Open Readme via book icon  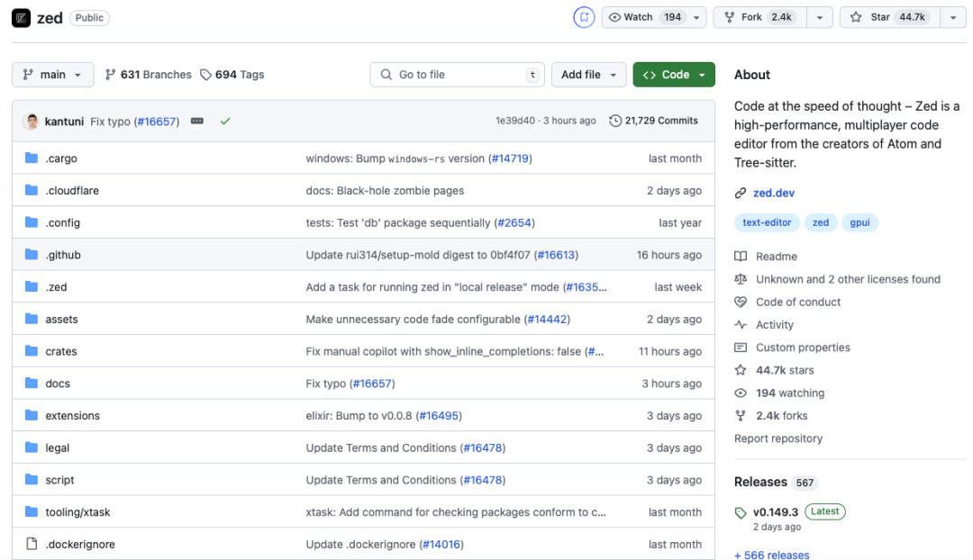pyautogui.click(x=741, y=256)
